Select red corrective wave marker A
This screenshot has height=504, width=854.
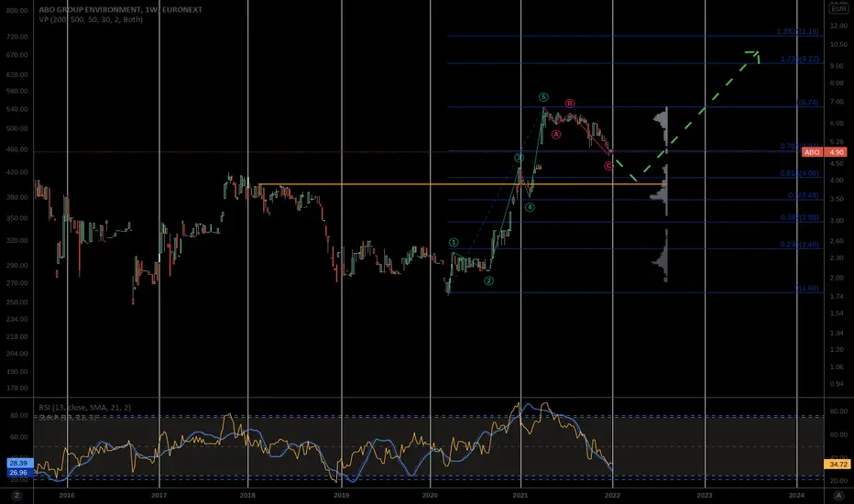pyautogui.click(x=556, y=134)
